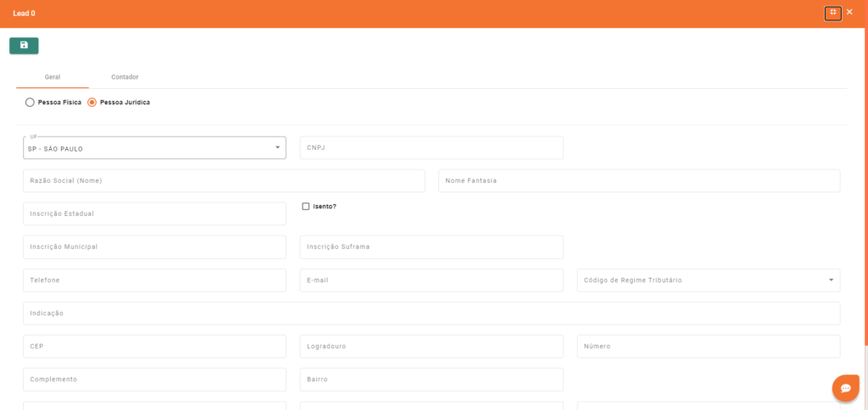Screen dimensions: 868x410
Task: Click the green save disk button
Action: click(x=24, y=45)
